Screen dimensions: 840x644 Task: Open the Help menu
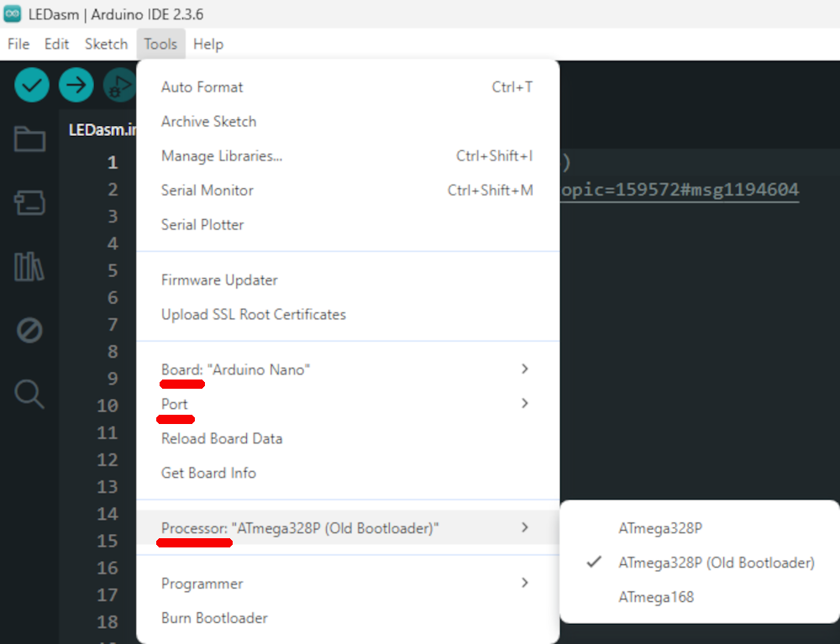coord(208,44)
